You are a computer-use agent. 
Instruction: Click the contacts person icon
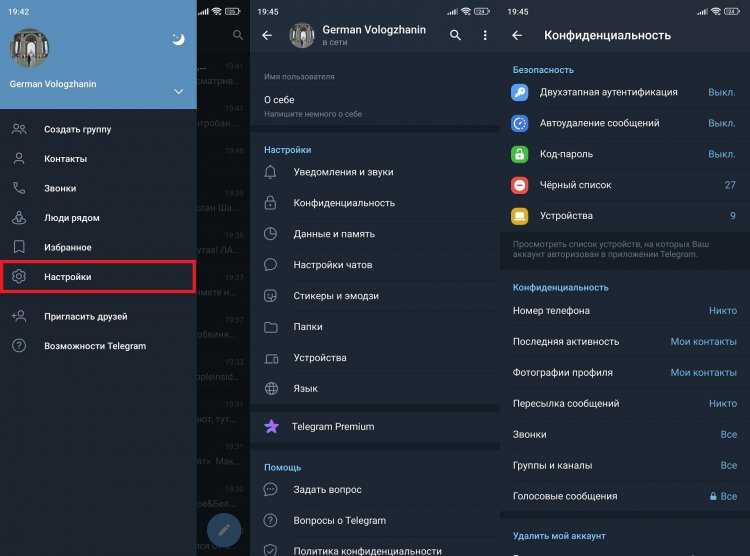tap(19, 159)
